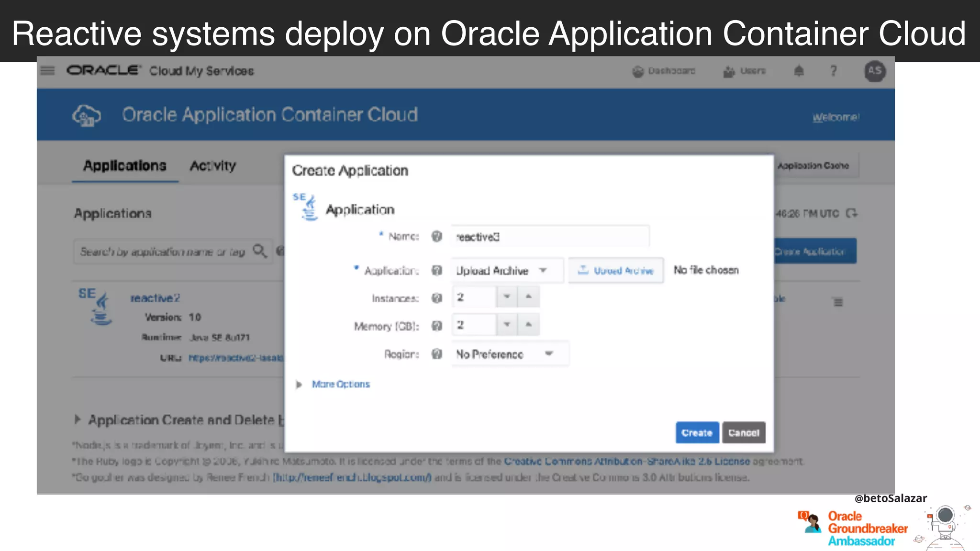Open the Users page in header
Screen dimensions: 980x551
pos(744,71)
